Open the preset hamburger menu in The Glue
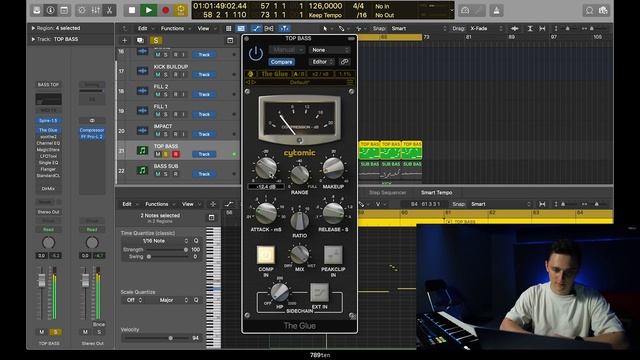 tap(350, 82)
